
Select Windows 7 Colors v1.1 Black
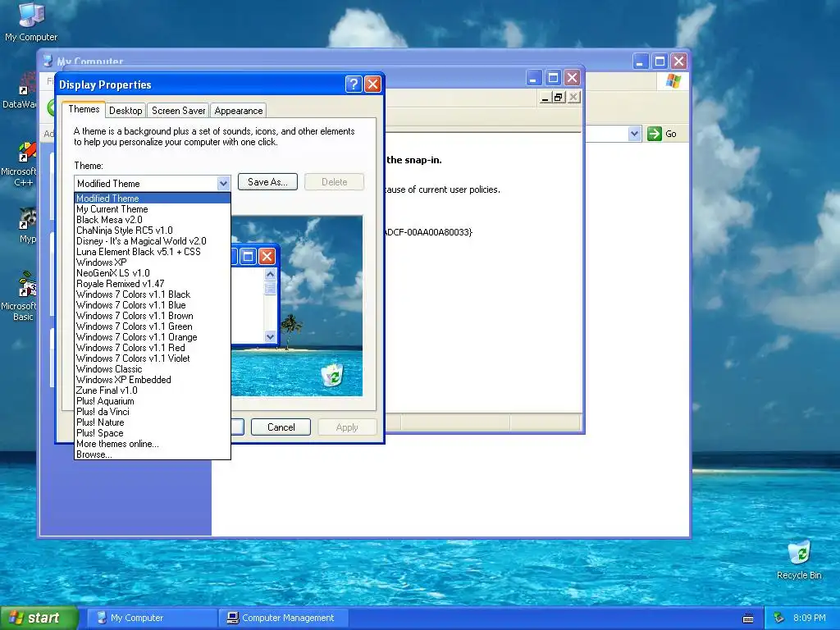pyautogui.click(x=152, y=294)
